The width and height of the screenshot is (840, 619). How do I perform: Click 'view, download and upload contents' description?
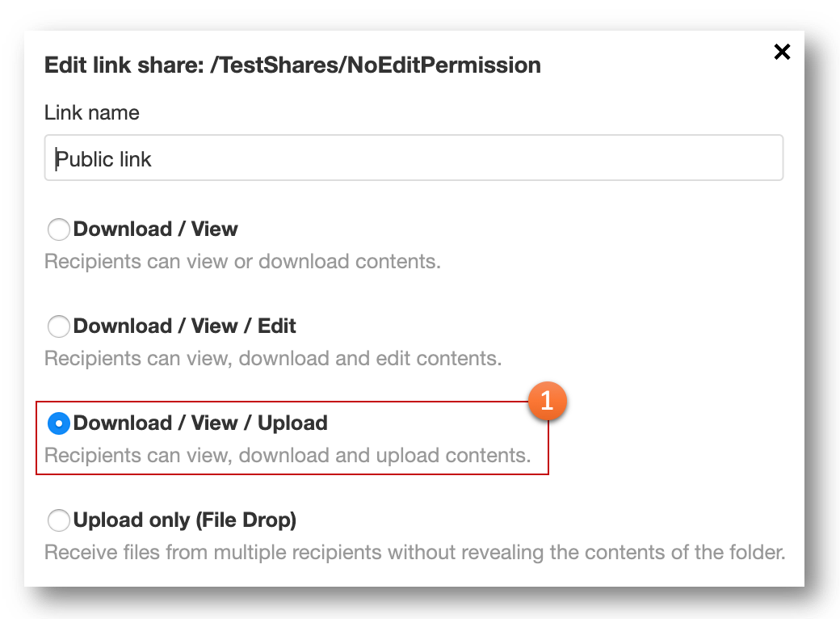(x=288, y=456)
